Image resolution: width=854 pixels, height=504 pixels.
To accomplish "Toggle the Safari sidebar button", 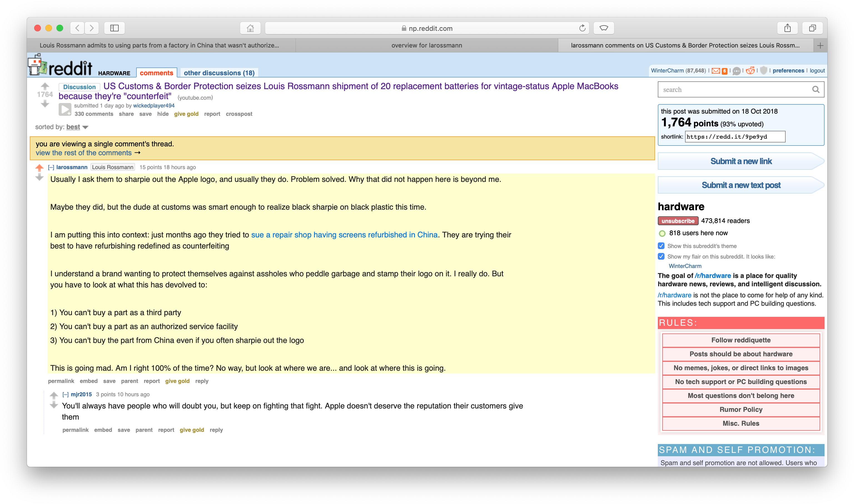I will click(114, 28).
